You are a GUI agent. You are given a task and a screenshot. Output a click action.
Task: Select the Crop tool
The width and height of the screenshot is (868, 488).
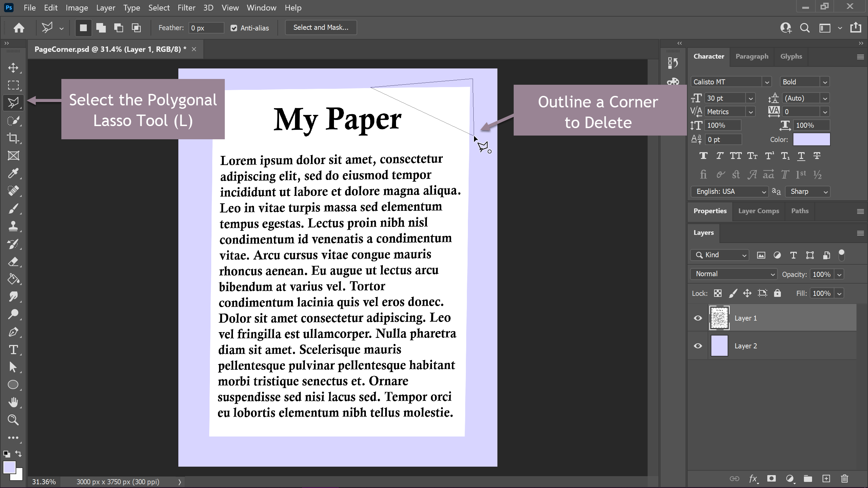coord(13,138)
